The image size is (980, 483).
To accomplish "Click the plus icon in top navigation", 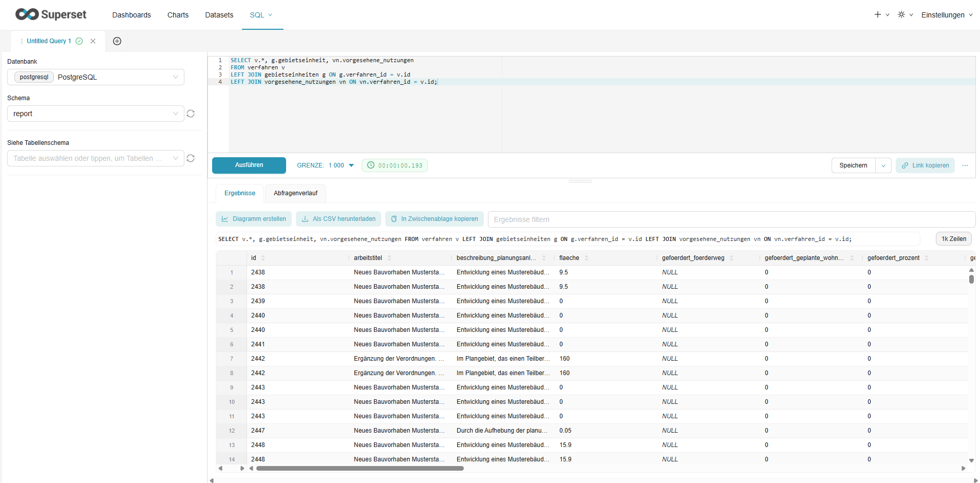I will click(878, 15).
